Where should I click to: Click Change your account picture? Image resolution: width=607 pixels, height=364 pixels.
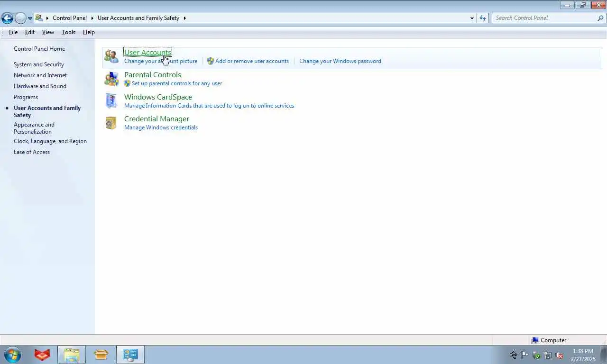coord(161,61)
